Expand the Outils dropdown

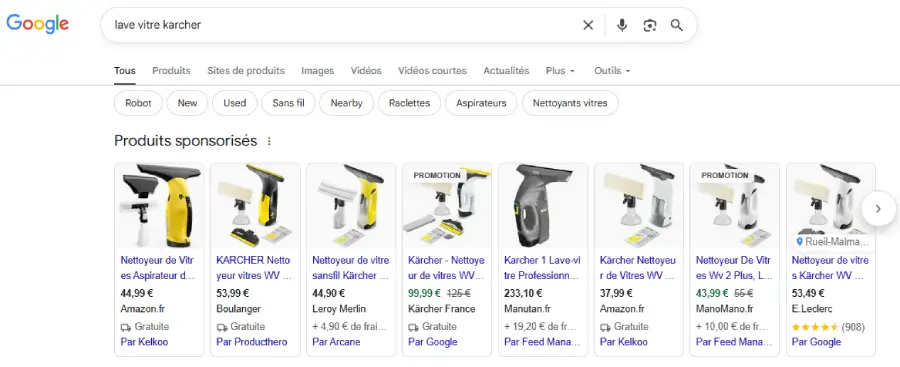tap(612, 71)
